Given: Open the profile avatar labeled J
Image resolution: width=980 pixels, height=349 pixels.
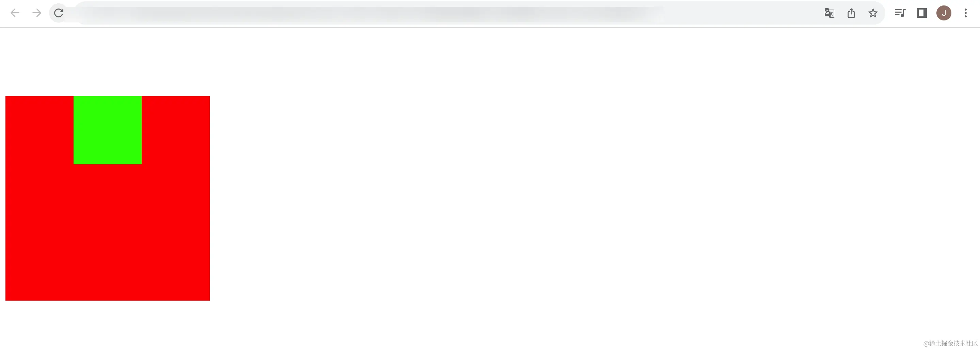Looking at the screenshot, I should 944,13.
